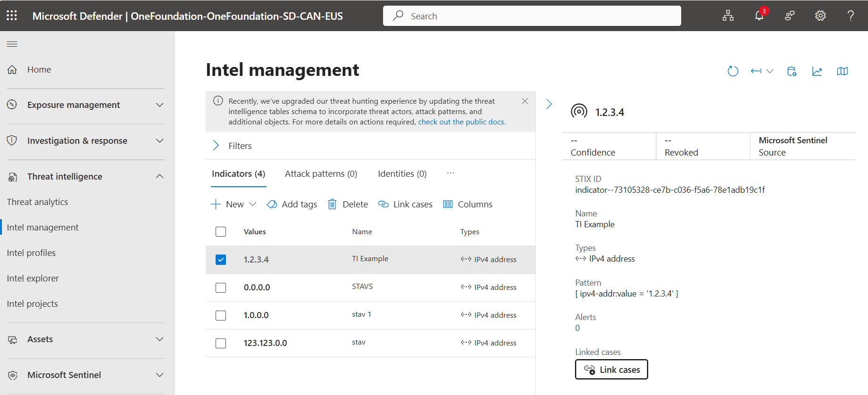Open the check out the public docs link

coord(461,122)
